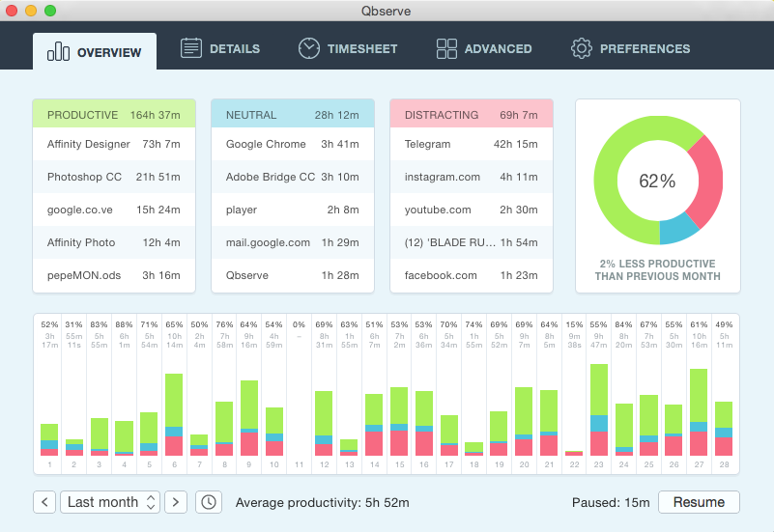774x532 pixels.
Task: Select Affinity Designer in Productive list
Action: click(x=114, y=144)
